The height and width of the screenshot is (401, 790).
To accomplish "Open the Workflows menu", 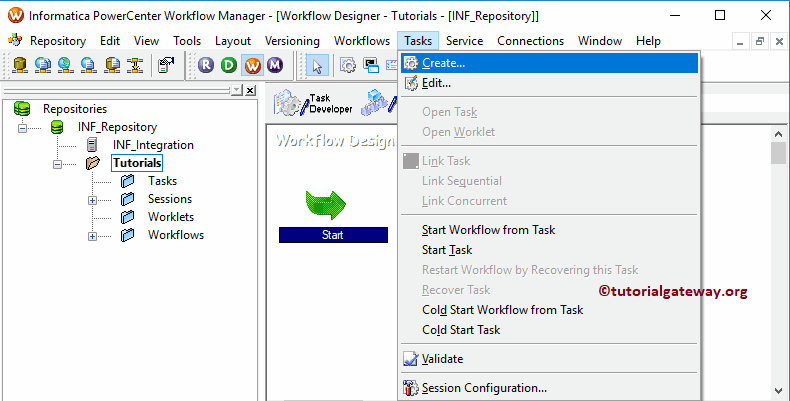I will tap(362, 41).
